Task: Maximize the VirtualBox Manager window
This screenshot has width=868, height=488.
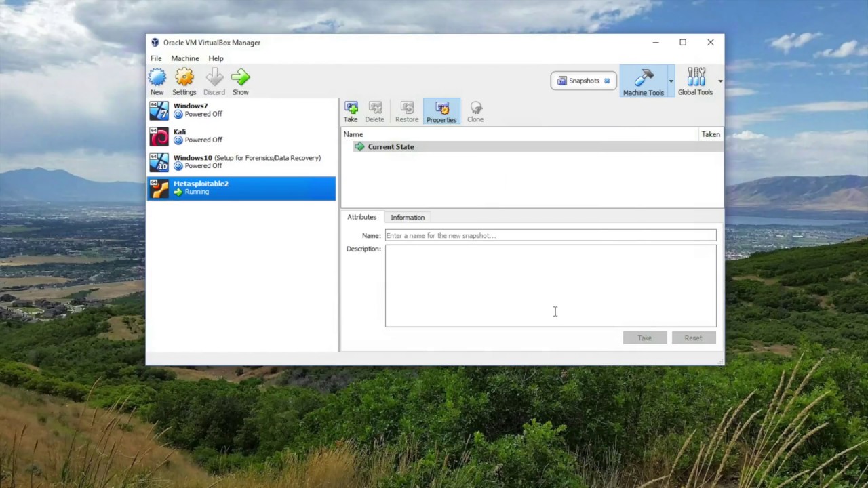Action: (x=683, y=42)
